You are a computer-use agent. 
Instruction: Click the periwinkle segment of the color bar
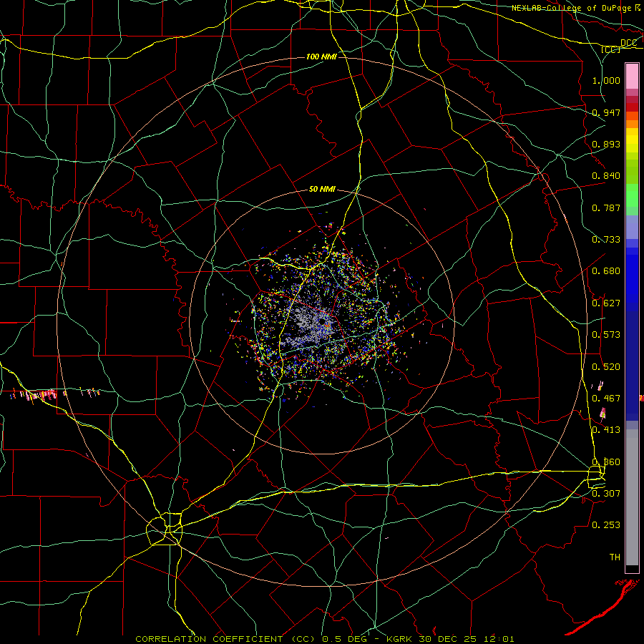pyautogui.click(x=632, y=228)
